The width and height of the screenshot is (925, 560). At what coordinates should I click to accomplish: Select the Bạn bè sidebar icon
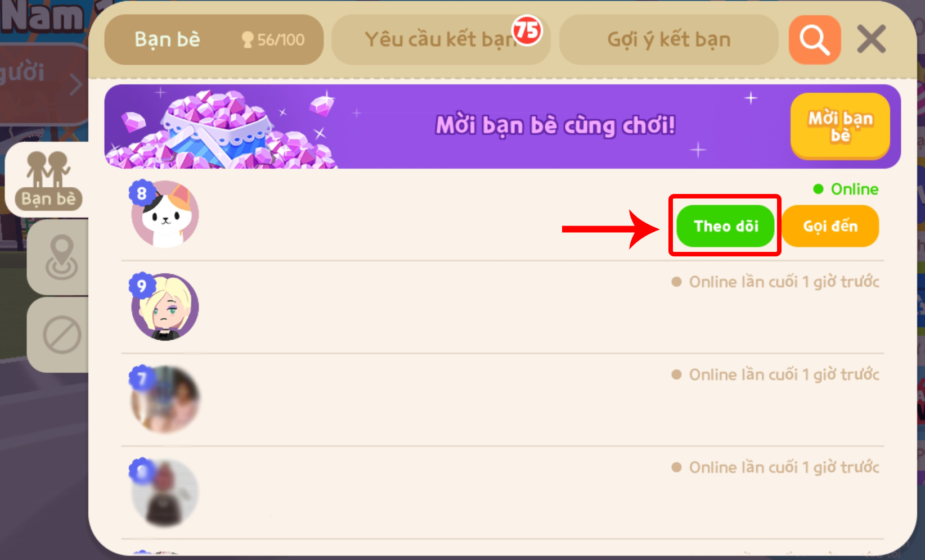coord(48,180)
